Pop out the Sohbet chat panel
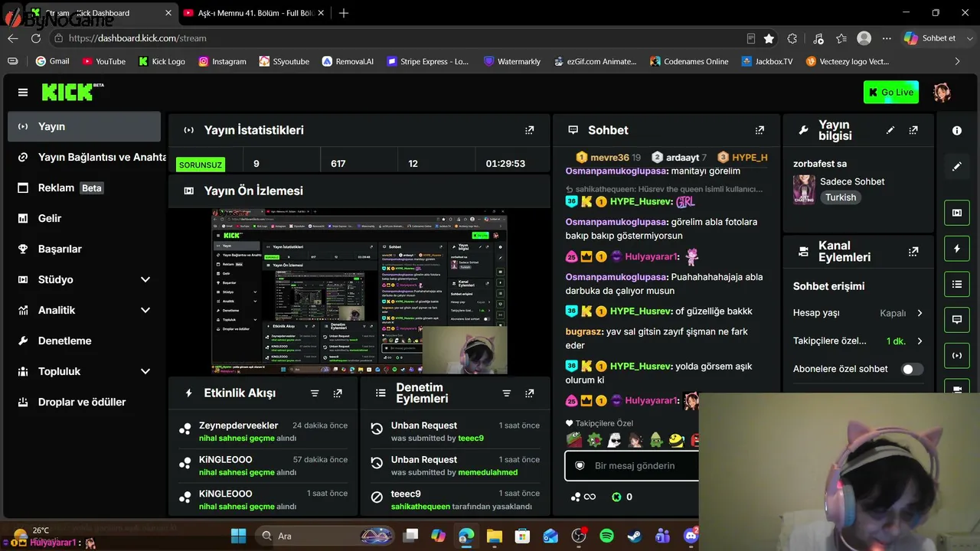The width and height of the screenshot is (980, 551). (759, 130)
